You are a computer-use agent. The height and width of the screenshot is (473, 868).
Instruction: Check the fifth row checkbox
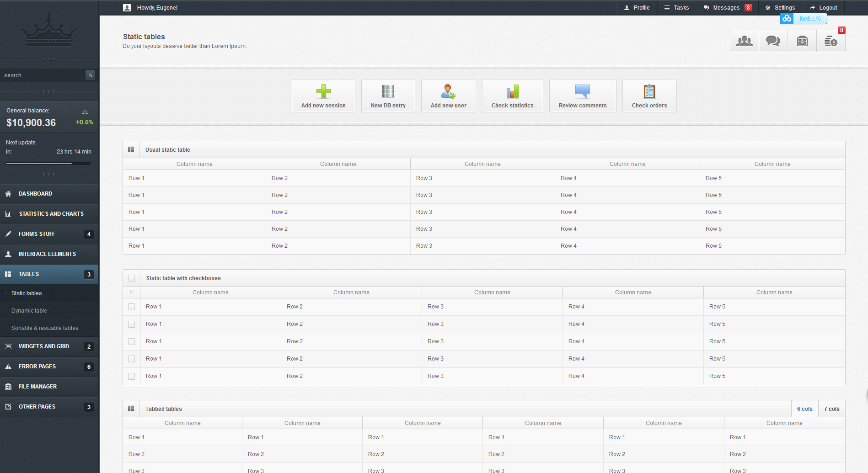pos(132,376)
